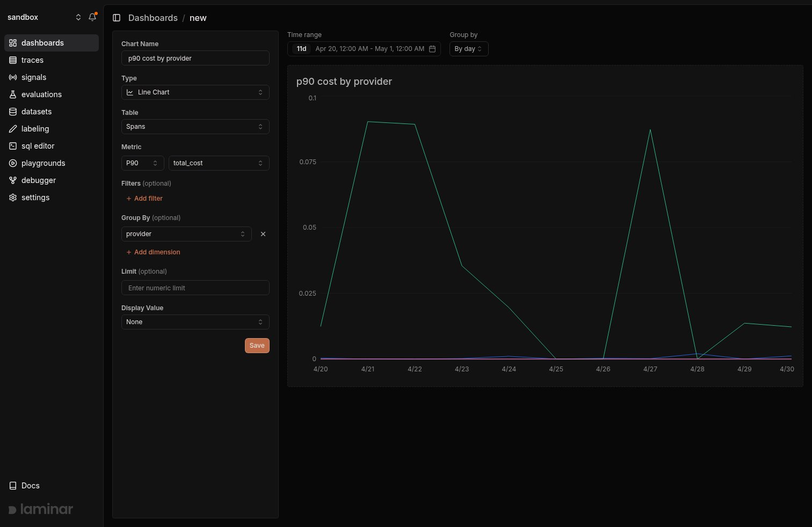
Task: Click the dashboards grid icon
Action: click(13, 43)
